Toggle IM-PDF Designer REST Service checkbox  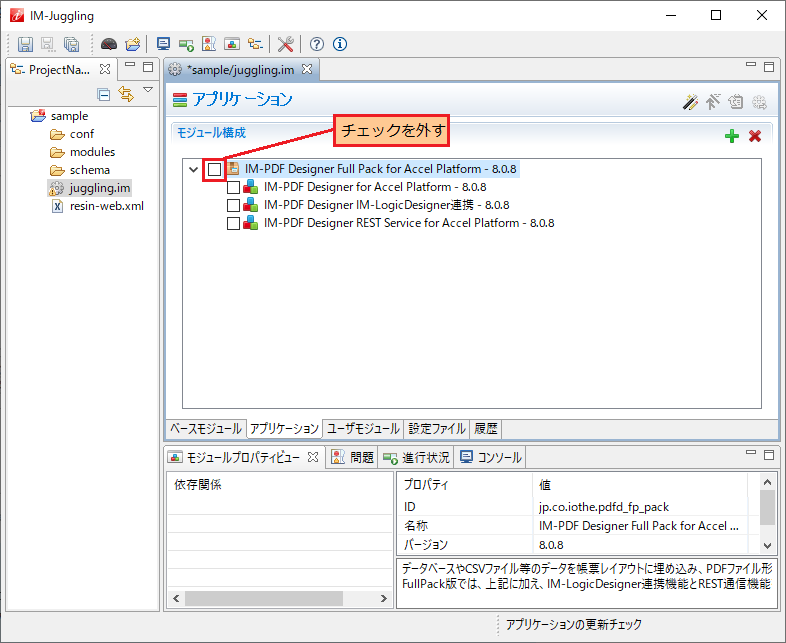click(233, 224)
